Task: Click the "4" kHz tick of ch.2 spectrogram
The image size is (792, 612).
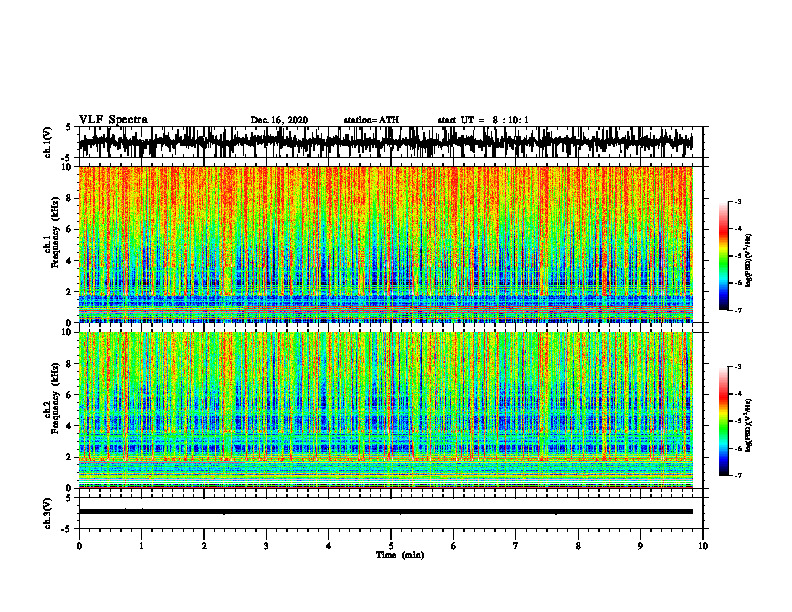Action: click(71, 426)
